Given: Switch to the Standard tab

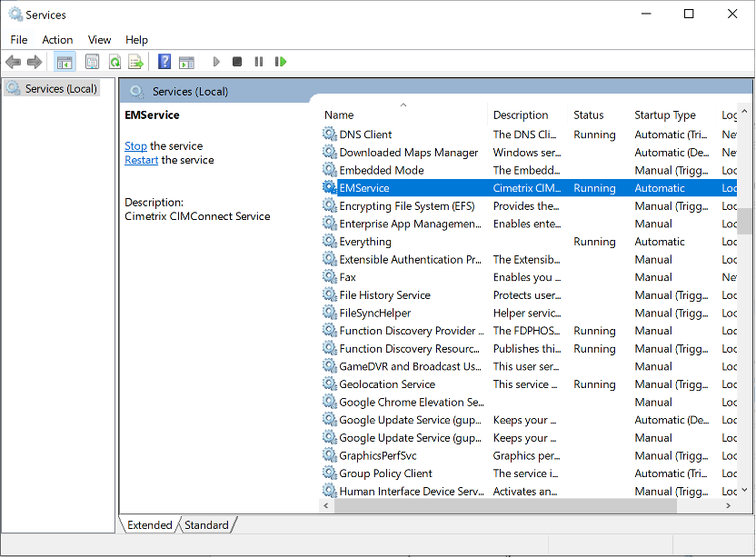Looking at the screenshot, I should point(206,525).
